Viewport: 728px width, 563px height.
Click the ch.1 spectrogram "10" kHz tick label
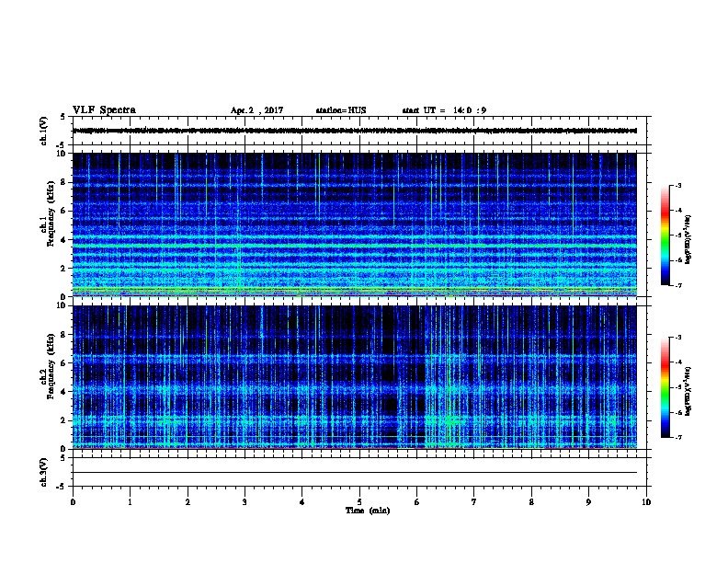coord(62,154)
